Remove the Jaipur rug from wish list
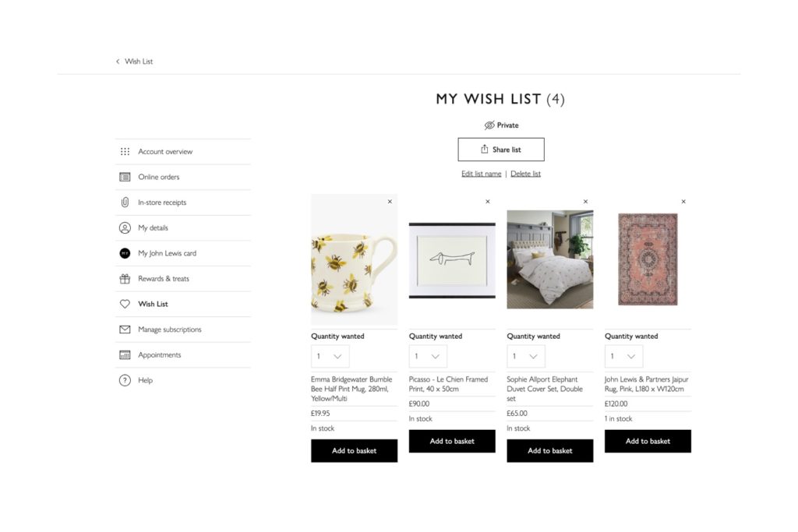This screenshot has width=798, height=532. [683, 201]
